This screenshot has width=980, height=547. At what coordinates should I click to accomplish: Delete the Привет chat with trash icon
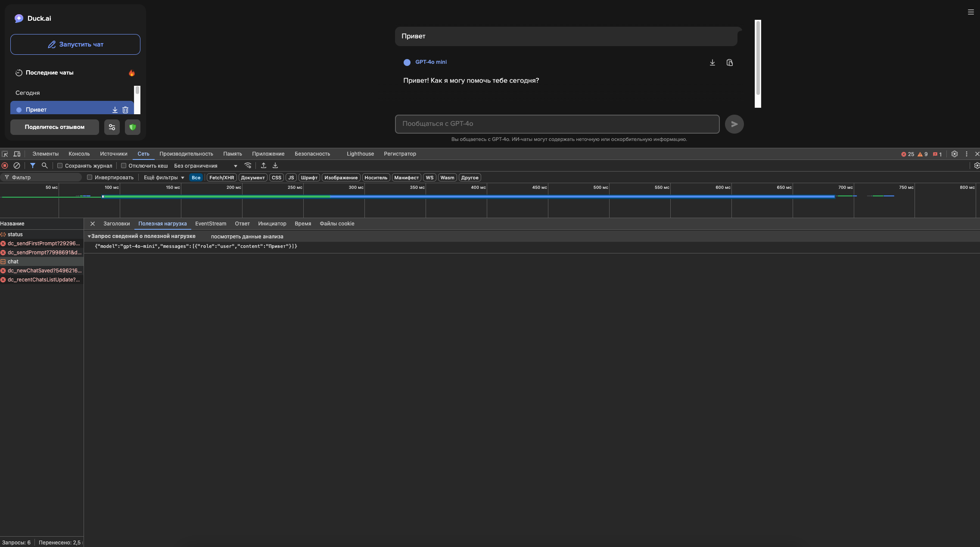coord(125,110)
